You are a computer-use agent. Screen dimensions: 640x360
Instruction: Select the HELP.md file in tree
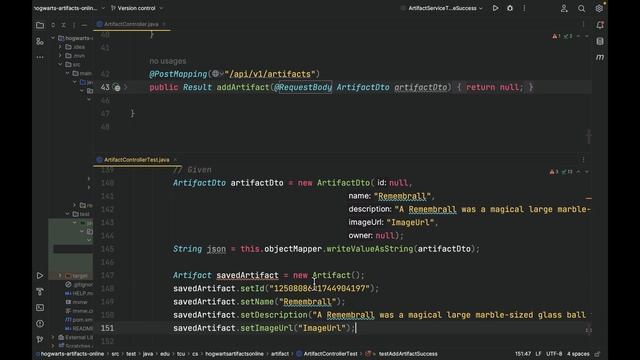pos(79,293)
